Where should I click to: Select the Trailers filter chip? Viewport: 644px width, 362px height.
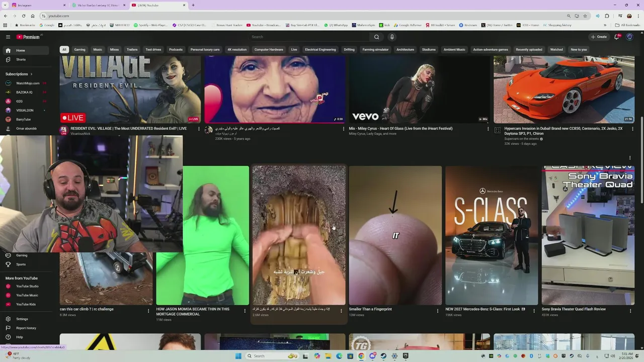[132, 49]
